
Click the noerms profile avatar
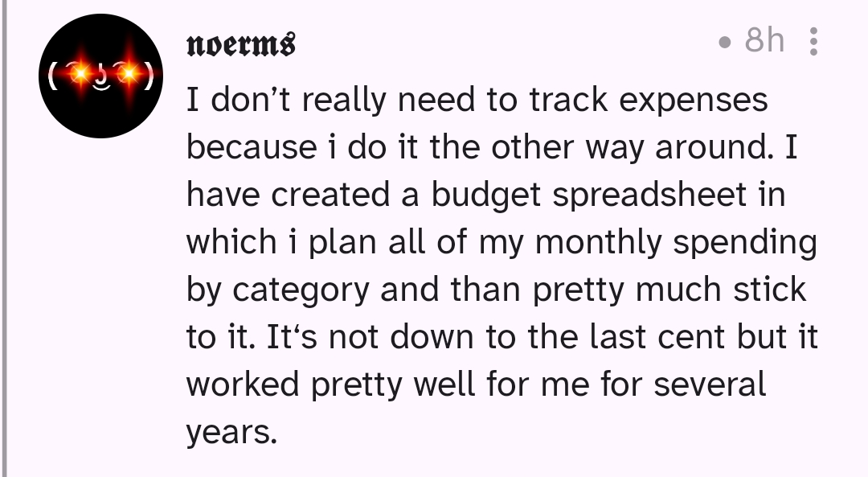click(x=102, y=76)
